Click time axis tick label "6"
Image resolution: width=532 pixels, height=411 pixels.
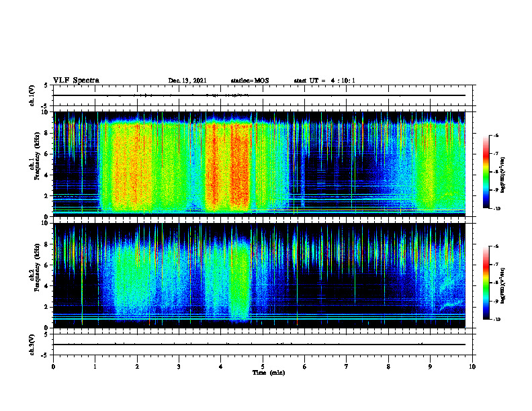click(305, 367)
